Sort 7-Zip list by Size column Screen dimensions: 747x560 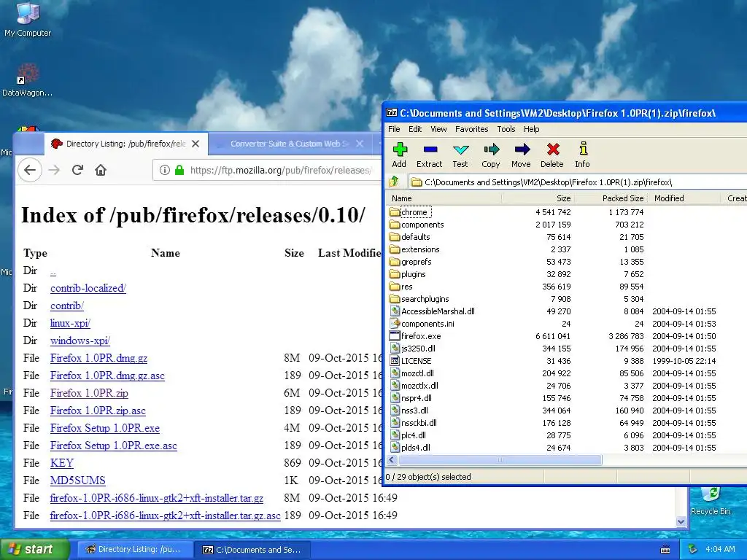pos(538,198)
